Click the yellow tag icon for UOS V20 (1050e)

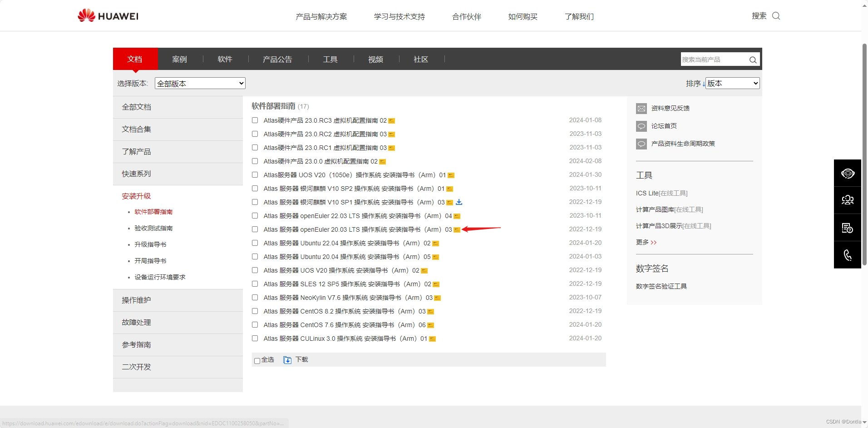[x=451, y=175]
